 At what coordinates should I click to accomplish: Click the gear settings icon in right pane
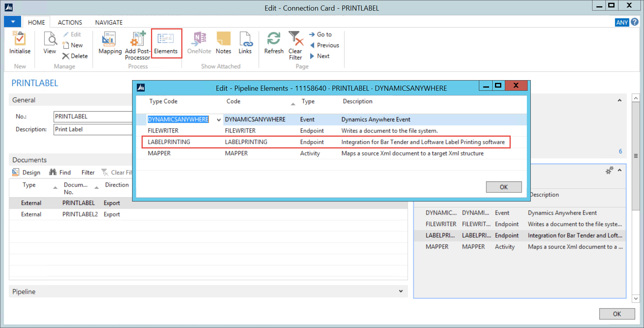pos(609,170)
